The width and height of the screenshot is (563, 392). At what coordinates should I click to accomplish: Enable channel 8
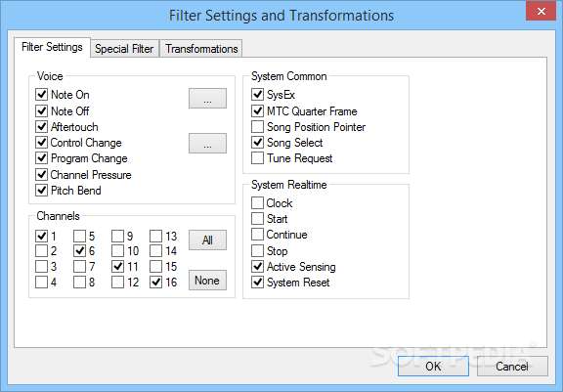80,283
